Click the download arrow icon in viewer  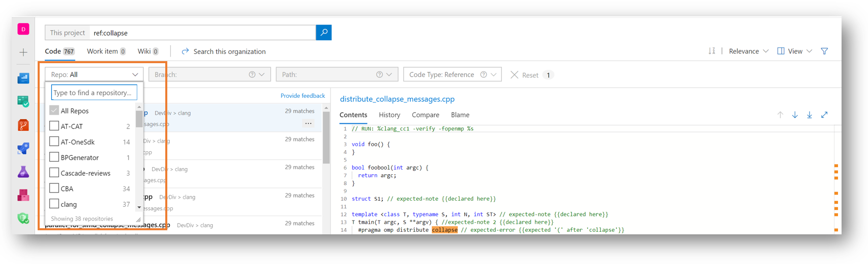pos(810,115)
